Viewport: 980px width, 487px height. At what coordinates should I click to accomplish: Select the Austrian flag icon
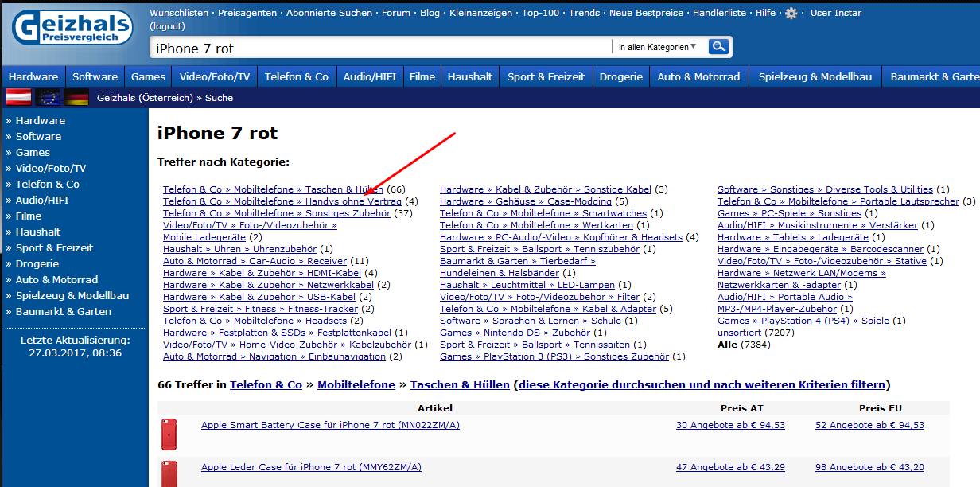[19, 98]
